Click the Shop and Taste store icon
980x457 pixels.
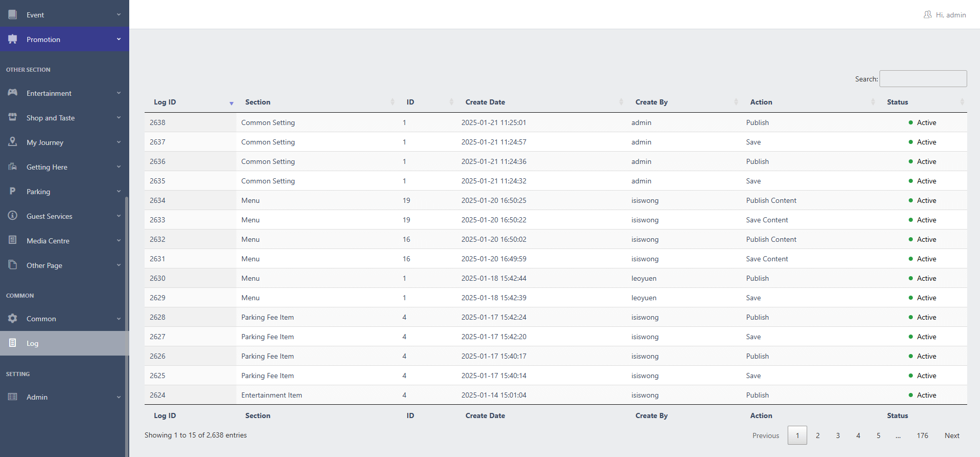(13, 117)
